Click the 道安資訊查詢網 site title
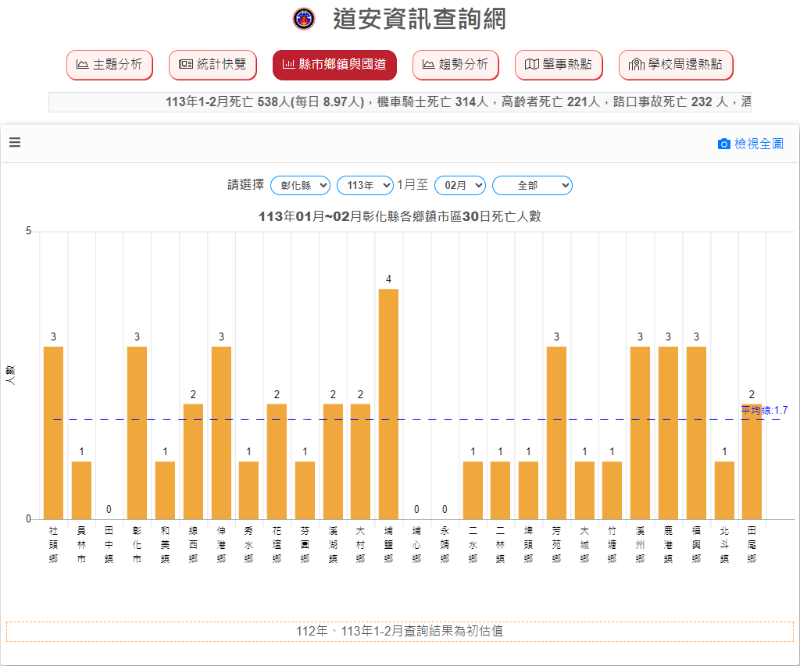Viewport: 800px width, 666px height. (419, 19)
